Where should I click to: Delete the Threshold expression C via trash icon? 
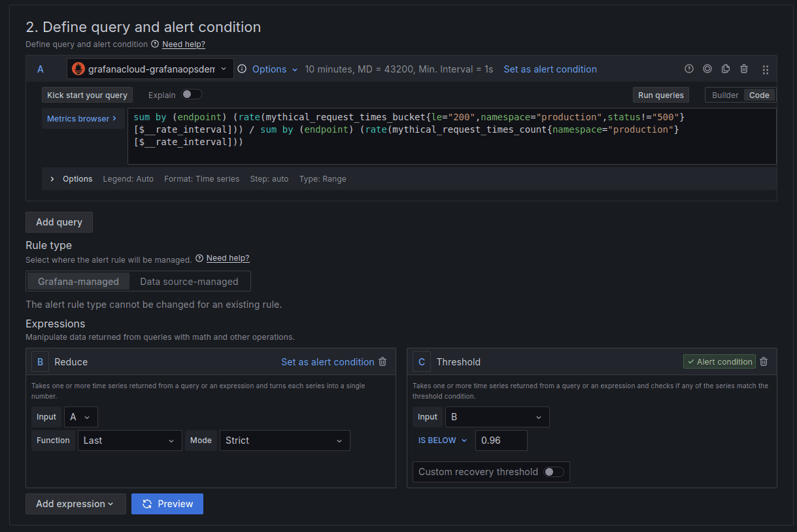point(764,361)
